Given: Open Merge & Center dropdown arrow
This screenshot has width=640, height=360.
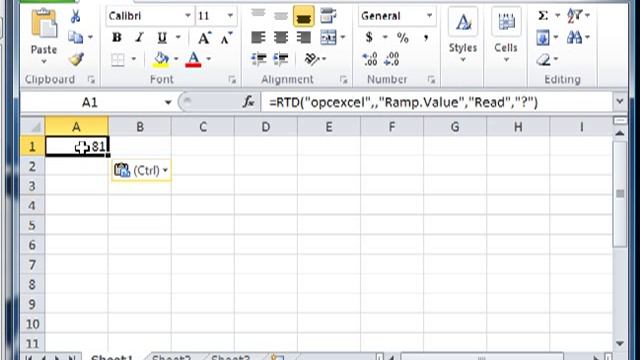Looking at the screenshot, I should 343,37.
